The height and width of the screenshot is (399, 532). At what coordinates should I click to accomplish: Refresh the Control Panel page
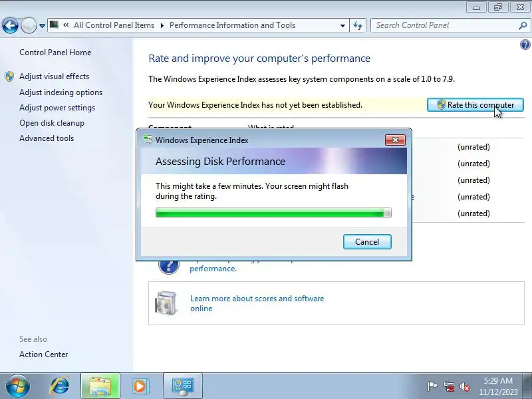coord(358,25)
